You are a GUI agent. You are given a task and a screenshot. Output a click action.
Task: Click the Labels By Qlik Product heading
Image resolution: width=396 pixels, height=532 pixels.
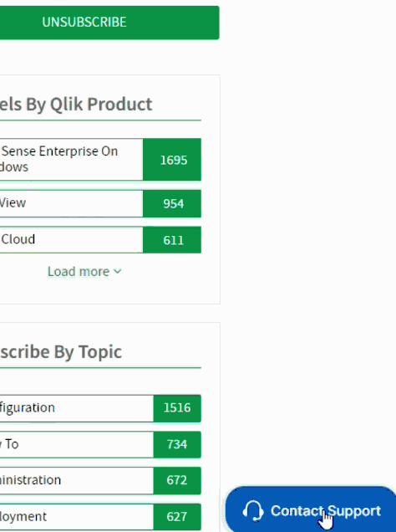tap(76, 104)
